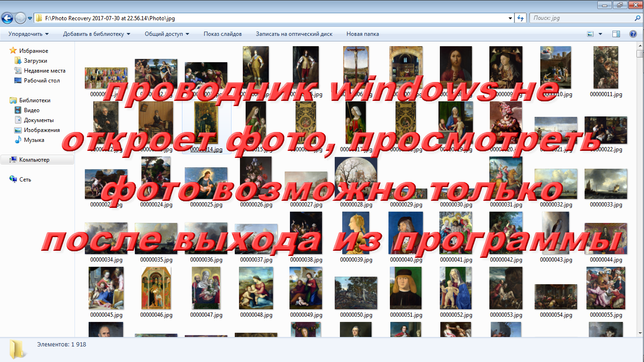Click the Forward navigation arrow
644x362 pixels.
coord(20,18)
